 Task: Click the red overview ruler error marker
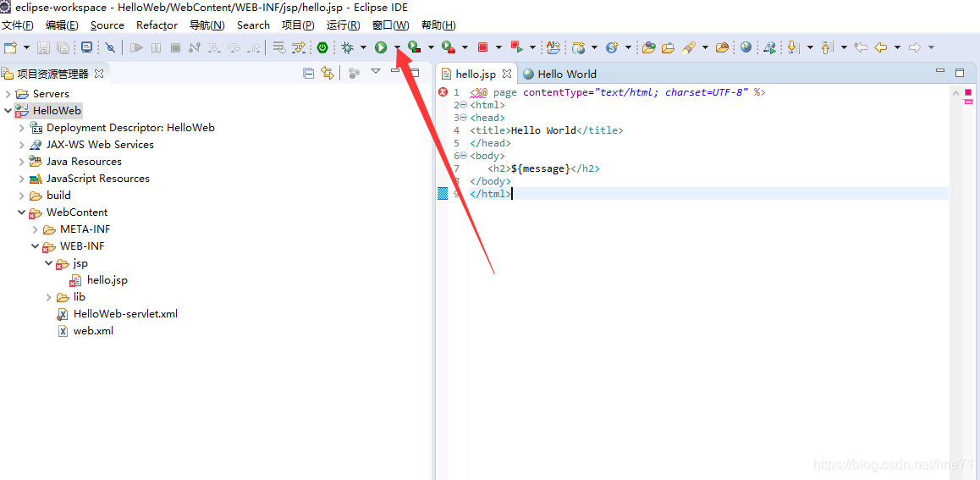tap(968, 92)
